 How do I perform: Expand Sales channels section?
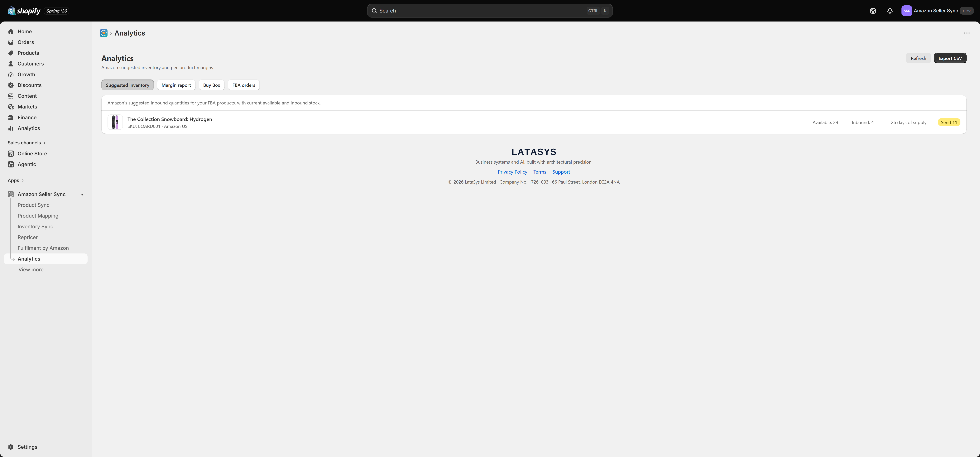(27, 143)
